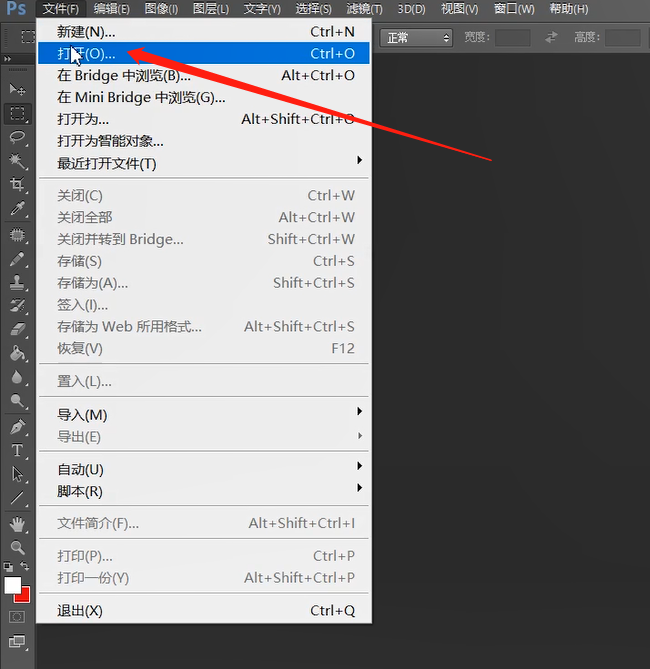Select the Magic Wand tool
Viewport: 650px width, 669px height.
point(17,161)
